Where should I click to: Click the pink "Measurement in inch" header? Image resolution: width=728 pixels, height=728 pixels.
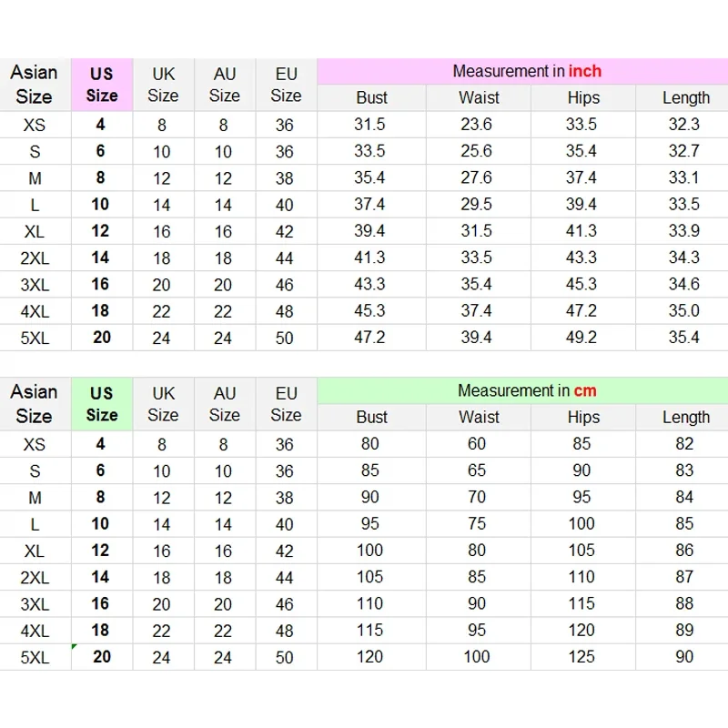click(527, 71)
